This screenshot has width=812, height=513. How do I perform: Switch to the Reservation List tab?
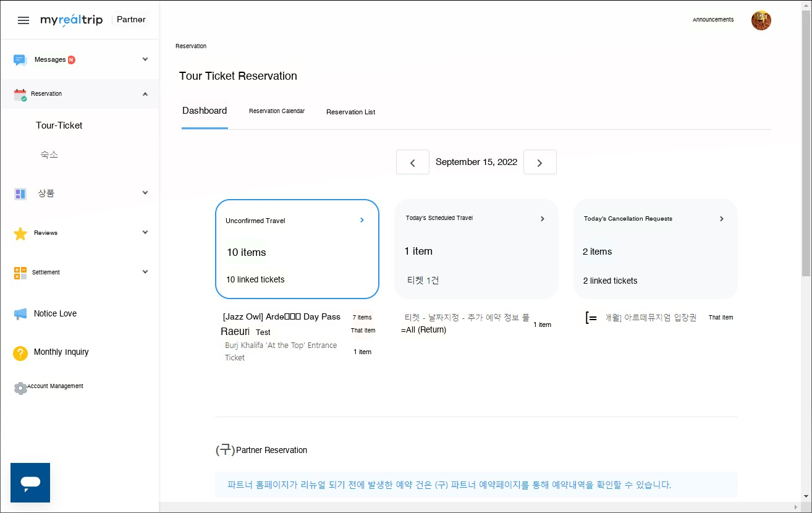tap(350, 112)
